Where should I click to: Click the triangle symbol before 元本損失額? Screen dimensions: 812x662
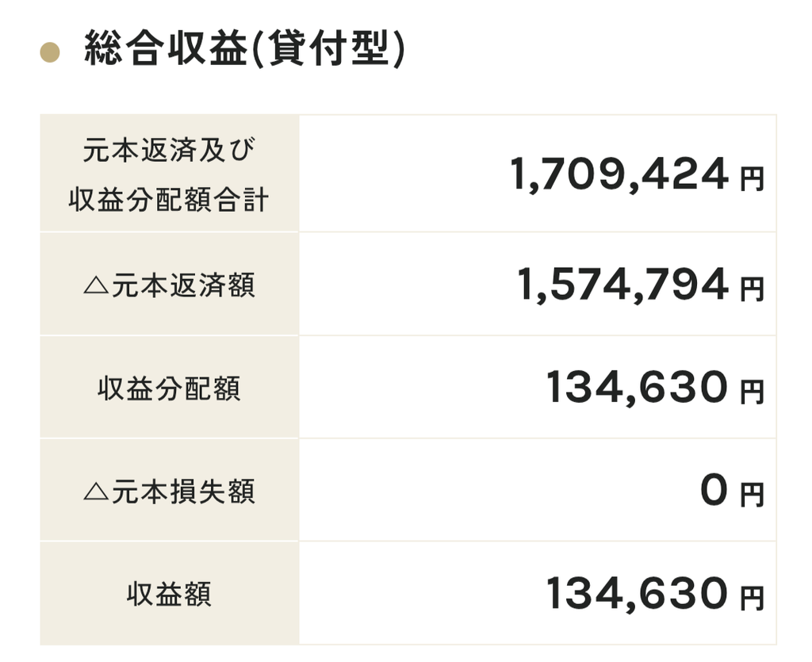tap(96, 492)
